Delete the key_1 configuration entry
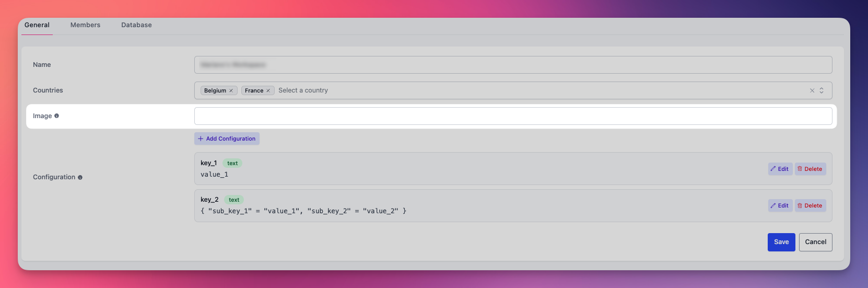Screen dimensions: 868x288 click(810, 169)
